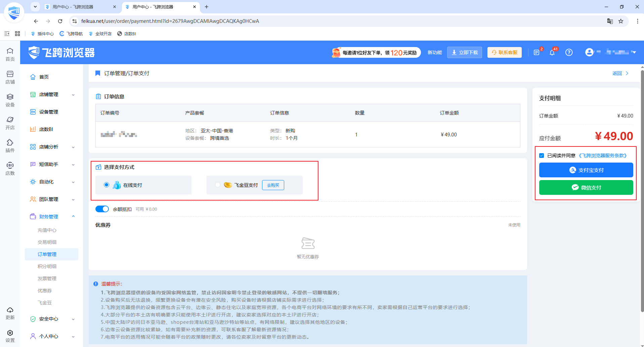Viewport: 644px width, 347px height.
Task: Open 设备 in the far-left icon rail
Action: coord(10,100)
